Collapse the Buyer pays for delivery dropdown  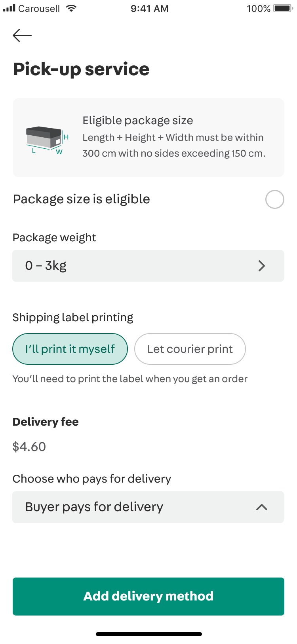tap(148, 507)
